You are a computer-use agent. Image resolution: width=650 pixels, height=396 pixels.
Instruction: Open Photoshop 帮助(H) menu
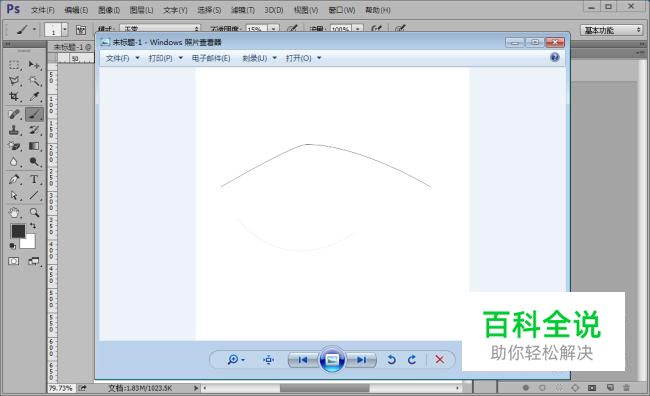(x=378, y=10)
